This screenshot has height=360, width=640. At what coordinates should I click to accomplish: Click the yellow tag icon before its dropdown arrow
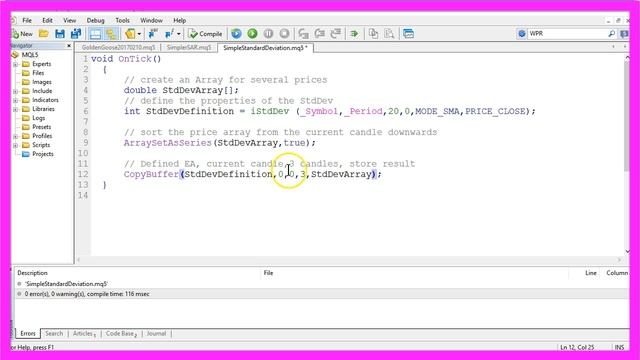[x=130, y=34]
